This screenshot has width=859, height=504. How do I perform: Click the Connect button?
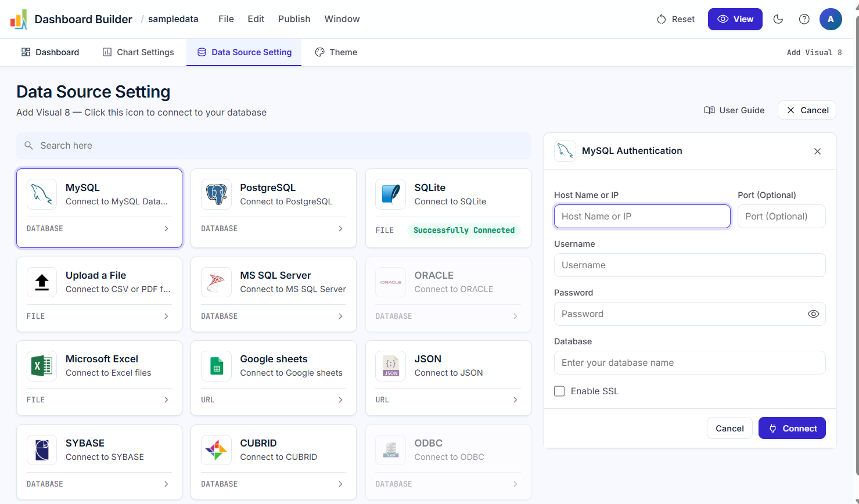point(792,429)
